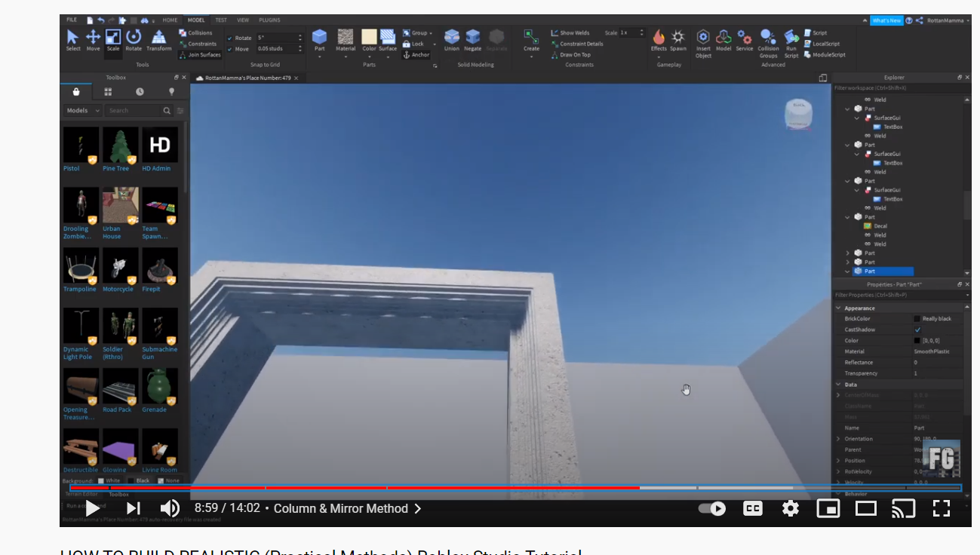Open Insert Object dialog
980x555 pixels.
[703, 43]
